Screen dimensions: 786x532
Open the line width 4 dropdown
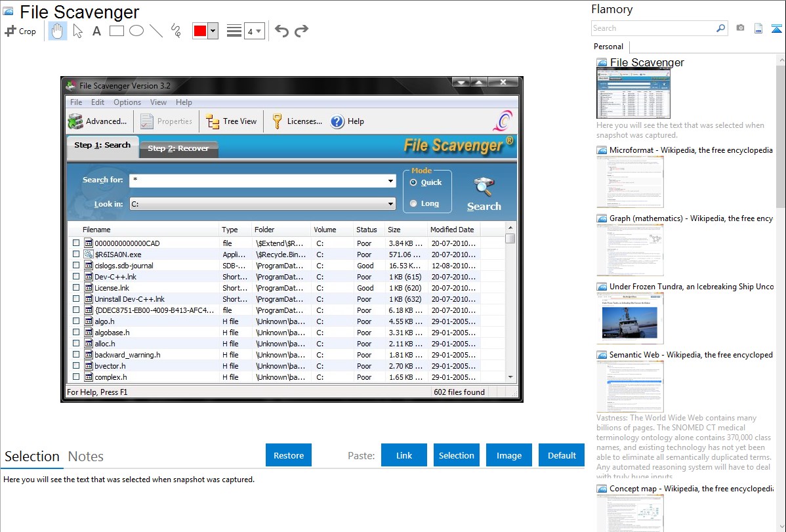click(x=255, y=31)
